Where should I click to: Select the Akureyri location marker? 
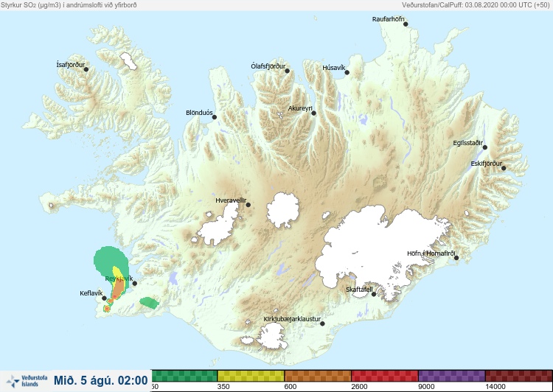pyautogui.click(x=313, y=113)
